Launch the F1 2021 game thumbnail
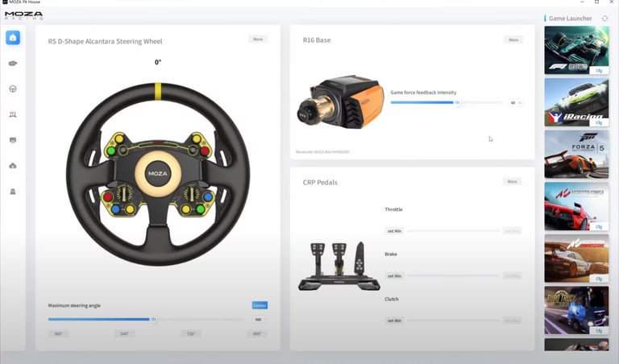 (576, 50)
